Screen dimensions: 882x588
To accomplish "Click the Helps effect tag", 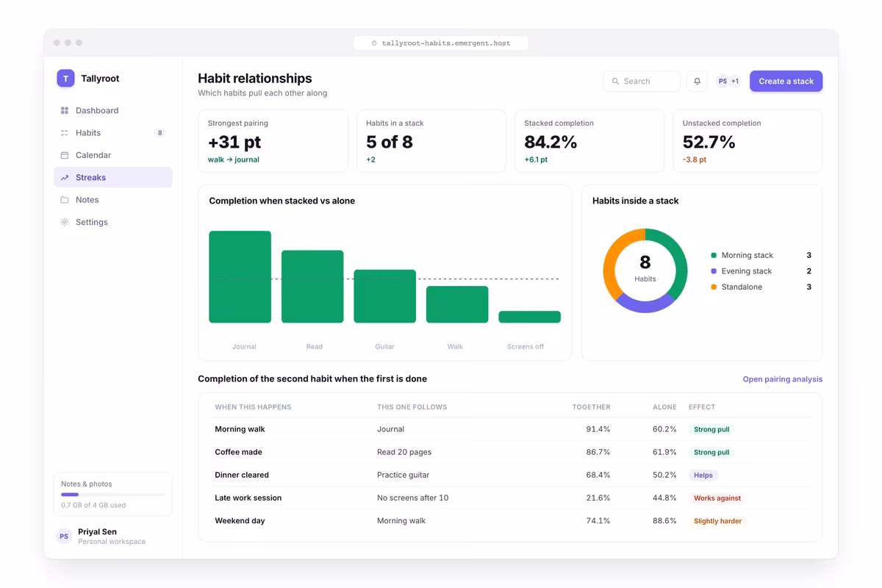I will 703,475.
